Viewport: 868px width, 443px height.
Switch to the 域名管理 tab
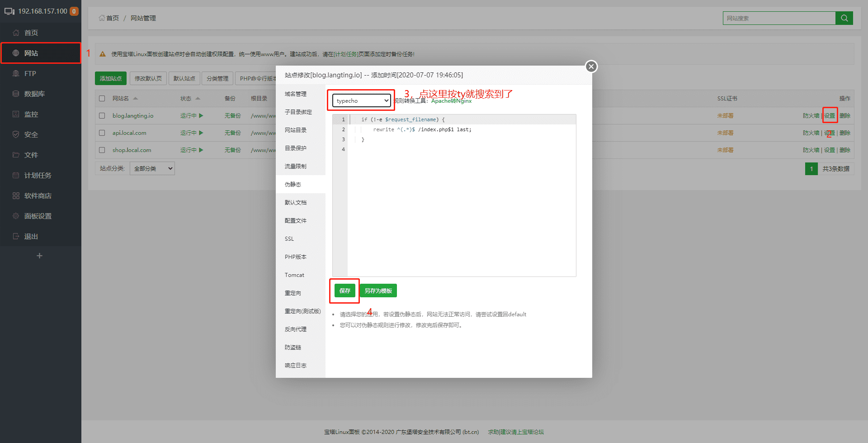pyautogui.click(x=301, y=94)
